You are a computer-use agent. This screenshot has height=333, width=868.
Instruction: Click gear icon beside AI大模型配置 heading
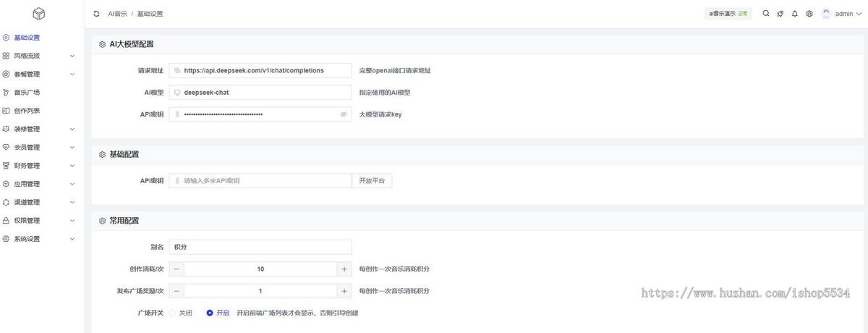tap(102, 44)
